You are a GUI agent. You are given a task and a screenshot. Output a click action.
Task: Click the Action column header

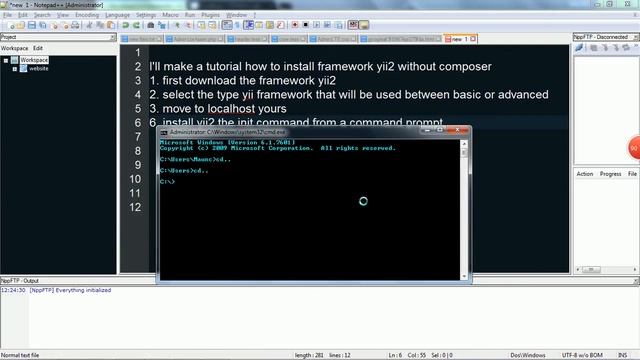click(584, 174)
